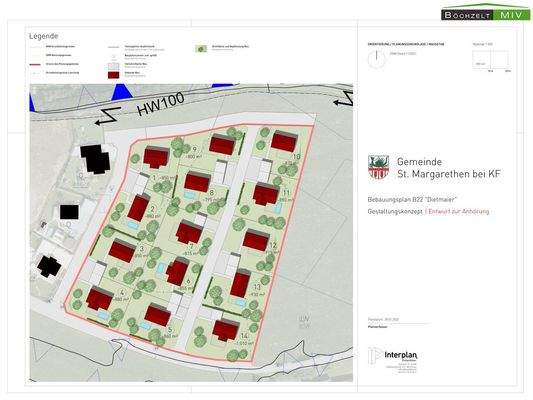Click the 'Gemeinde' title text

pyautogui.click(x=419, y=162)
